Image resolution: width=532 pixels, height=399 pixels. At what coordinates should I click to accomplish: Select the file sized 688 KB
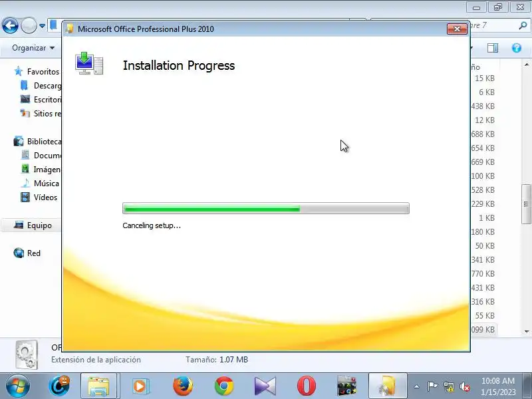483,134
